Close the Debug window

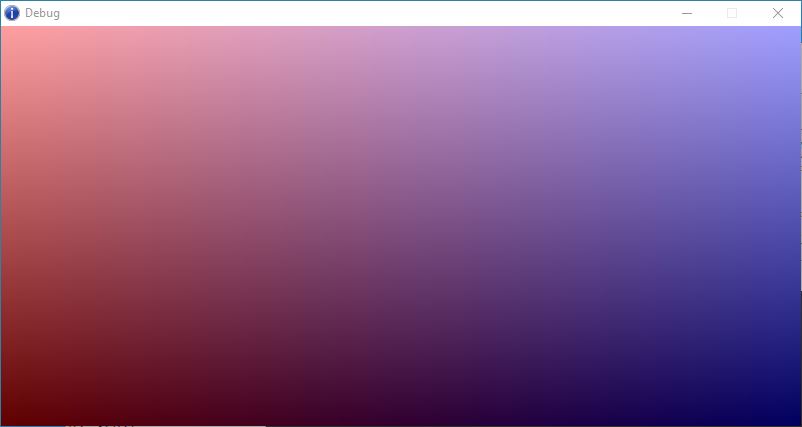(778, 13)
